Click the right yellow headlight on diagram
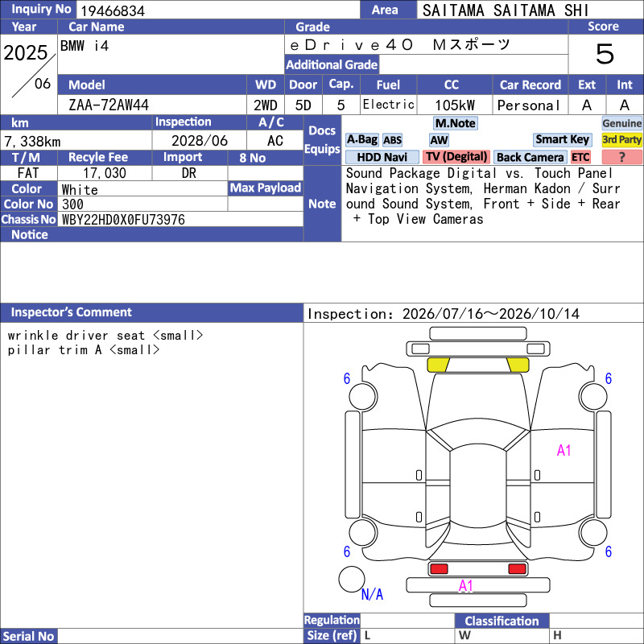The image size is (644, 644). pyautogui.click(x=518, y=365)
